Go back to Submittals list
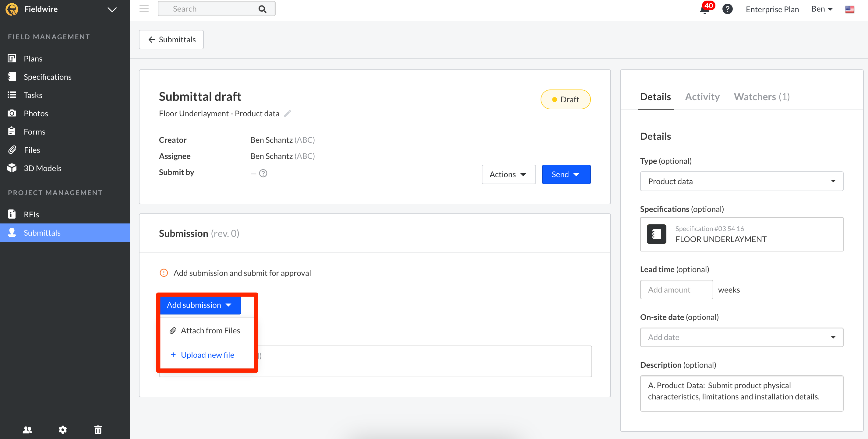Image resolution: width=868 pixels, height=439 pixels. (x=171, y=39)
